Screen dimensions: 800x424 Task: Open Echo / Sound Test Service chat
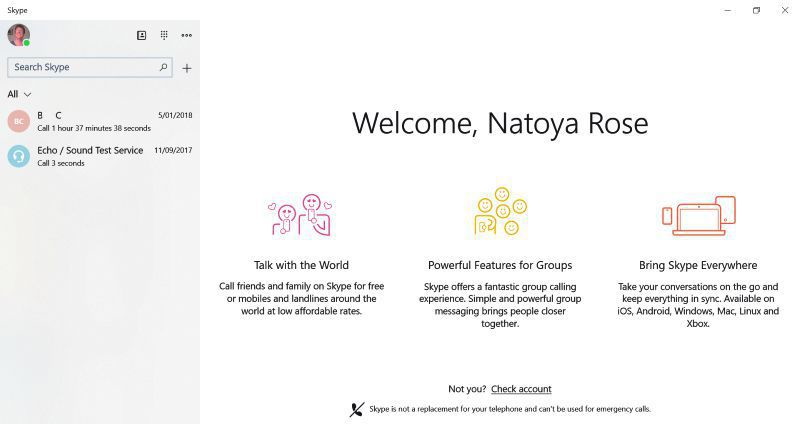tap(100, 156)
